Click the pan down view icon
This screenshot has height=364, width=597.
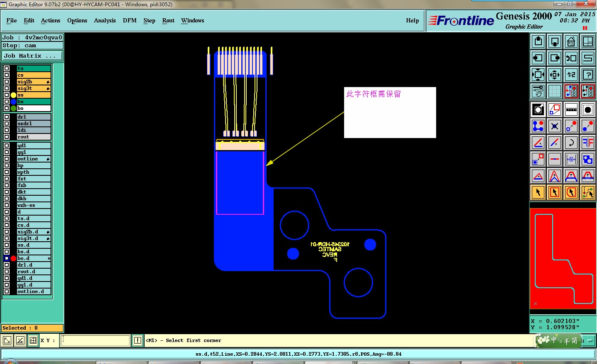[555, 41]
